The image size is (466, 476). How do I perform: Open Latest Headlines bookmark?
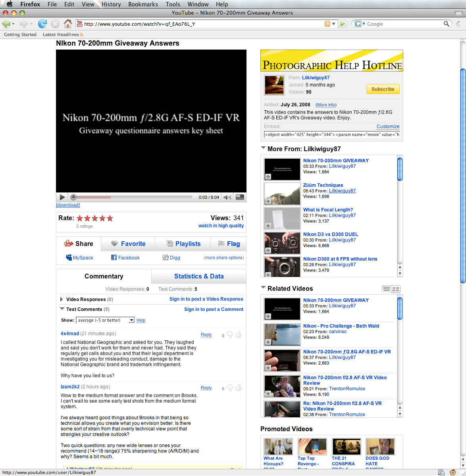pos(63,35)
